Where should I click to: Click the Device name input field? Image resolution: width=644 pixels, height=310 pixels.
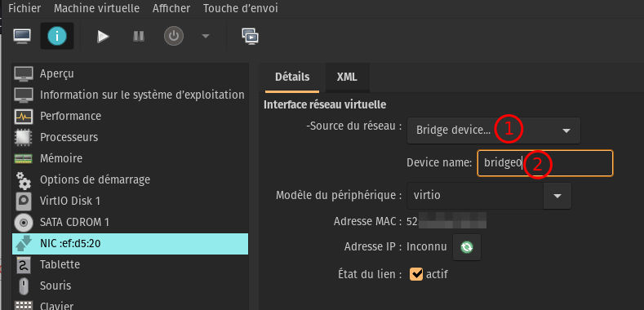click(545, 163)
